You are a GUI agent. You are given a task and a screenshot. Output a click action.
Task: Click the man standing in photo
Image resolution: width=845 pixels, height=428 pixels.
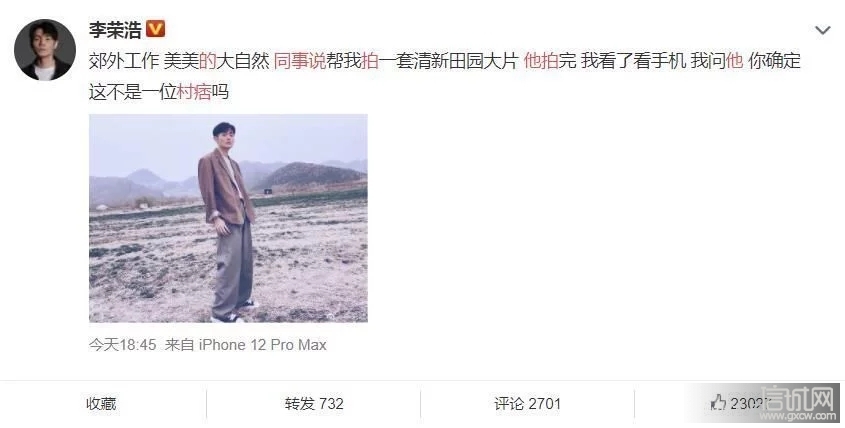click(226, 222)
